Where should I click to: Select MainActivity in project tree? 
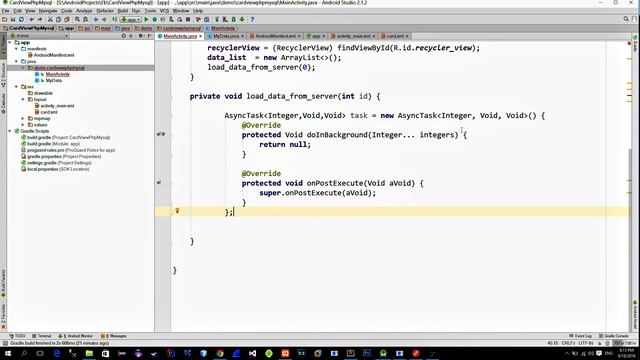pyautogui.click(x=58, y=74)
